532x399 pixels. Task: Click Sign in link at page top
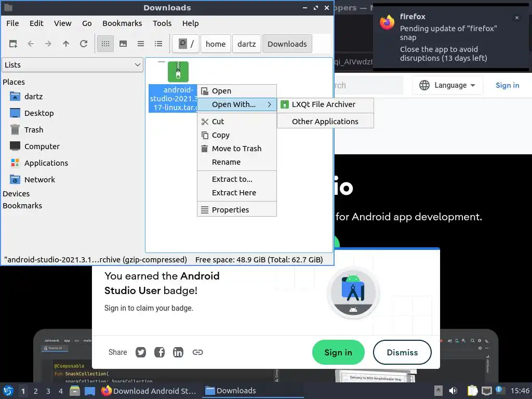(x=507, y=85)
